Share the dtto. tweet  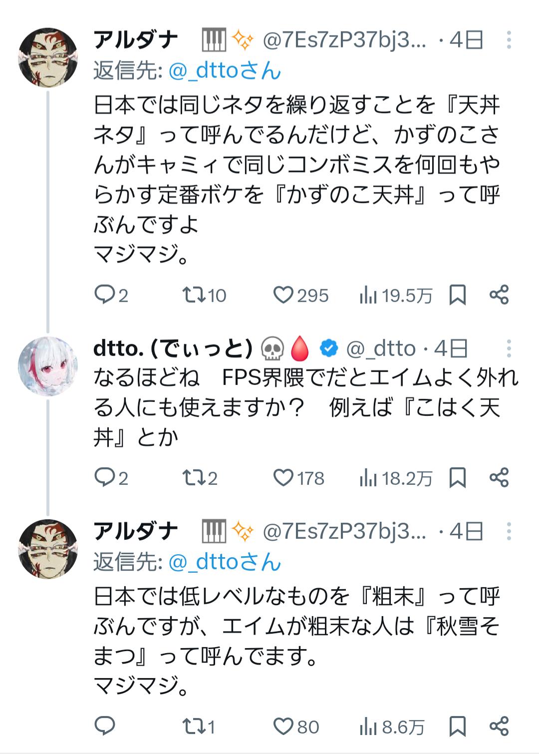coord(499,478)
